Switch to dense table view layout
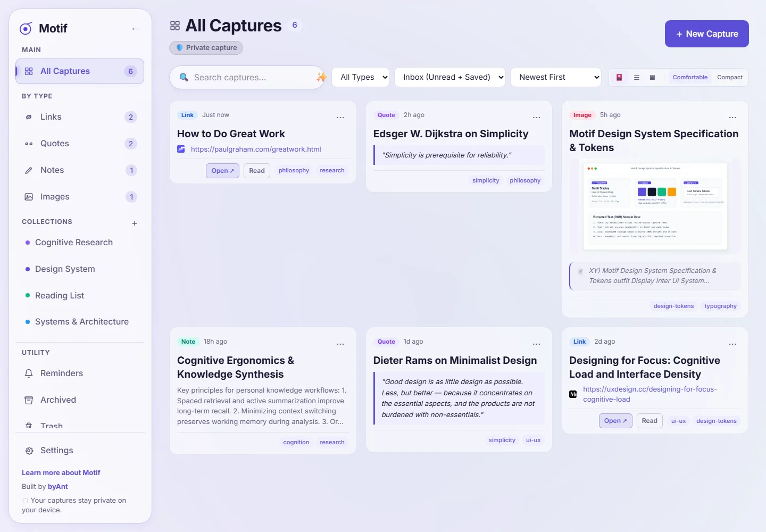 (652, 77)
